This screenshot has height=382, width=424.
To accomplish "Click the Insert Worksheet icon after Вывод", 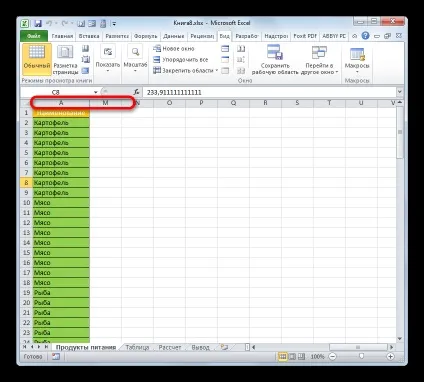I will (x=224, y=347).
